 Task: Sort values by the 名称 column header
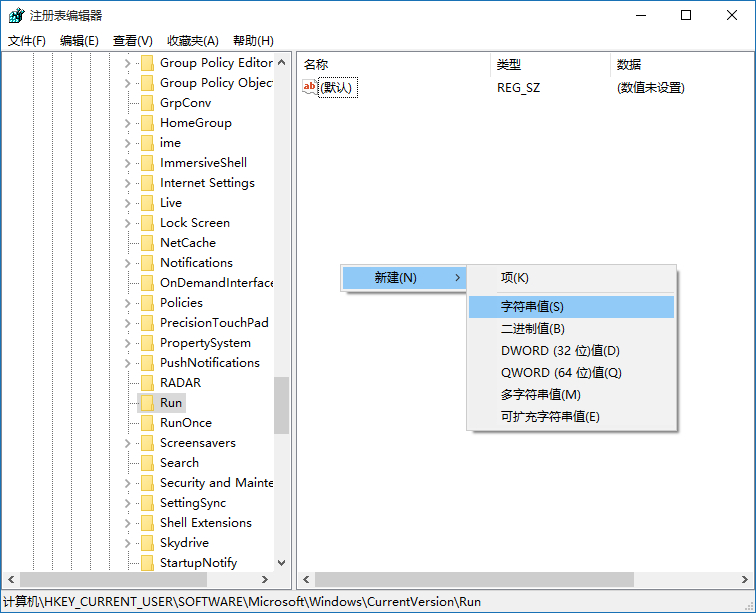tap(394, 65)
